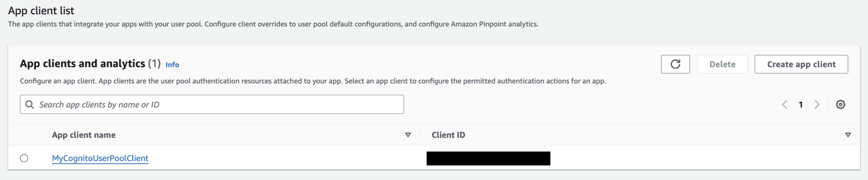Click the App client name column header
The height and width of the screenshot is (180, 868).
click(x=84, y=135)
